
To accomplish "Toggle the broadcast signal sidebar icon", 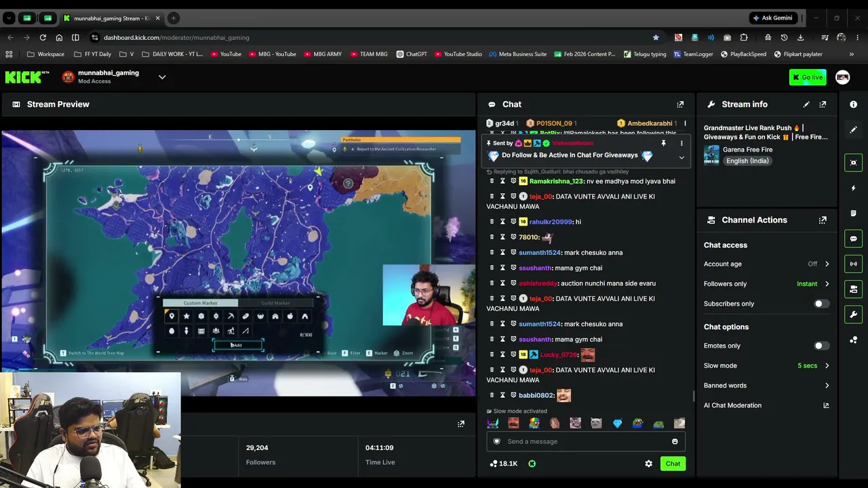I will (853, 264).
